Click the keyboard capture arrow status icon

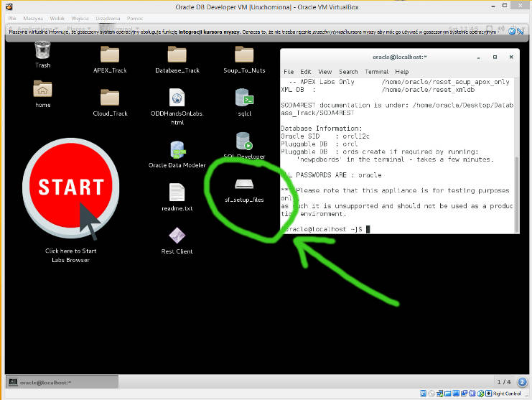pos(489,394)
